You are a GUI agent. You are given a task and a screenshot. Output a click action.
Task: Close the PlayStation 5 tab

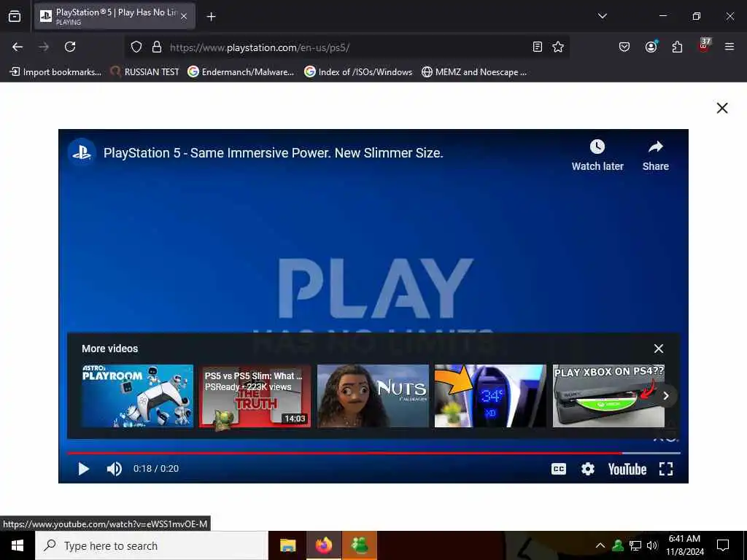[184, 16]
